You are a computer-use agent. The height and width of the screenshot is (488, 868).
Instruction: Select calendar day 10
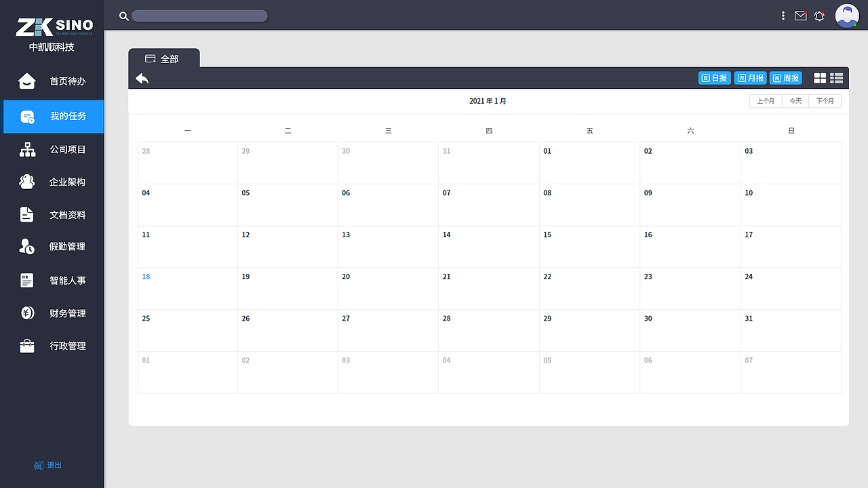791,205
